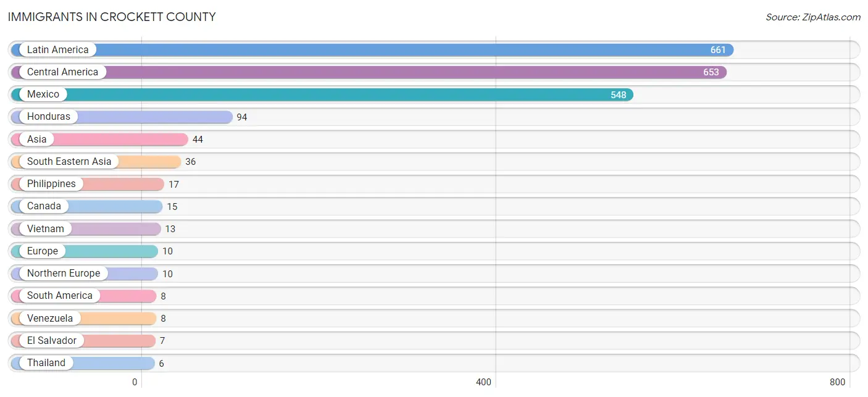
Task: Click the 800 axis tick label
Action: [x=837, y=382]
